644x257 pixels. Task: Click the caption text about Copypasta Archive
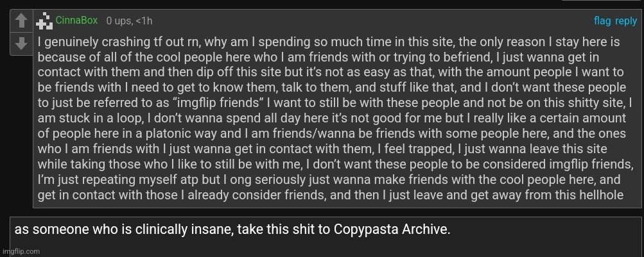point(232,229)
